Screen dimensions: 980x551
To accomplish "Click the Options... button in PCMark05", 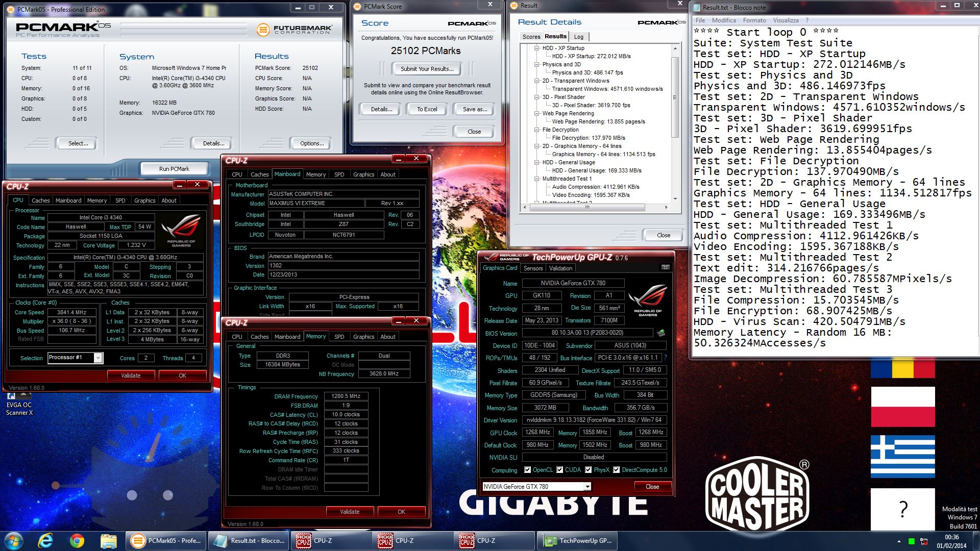I will pyautogui.click(x=311, y=143).
